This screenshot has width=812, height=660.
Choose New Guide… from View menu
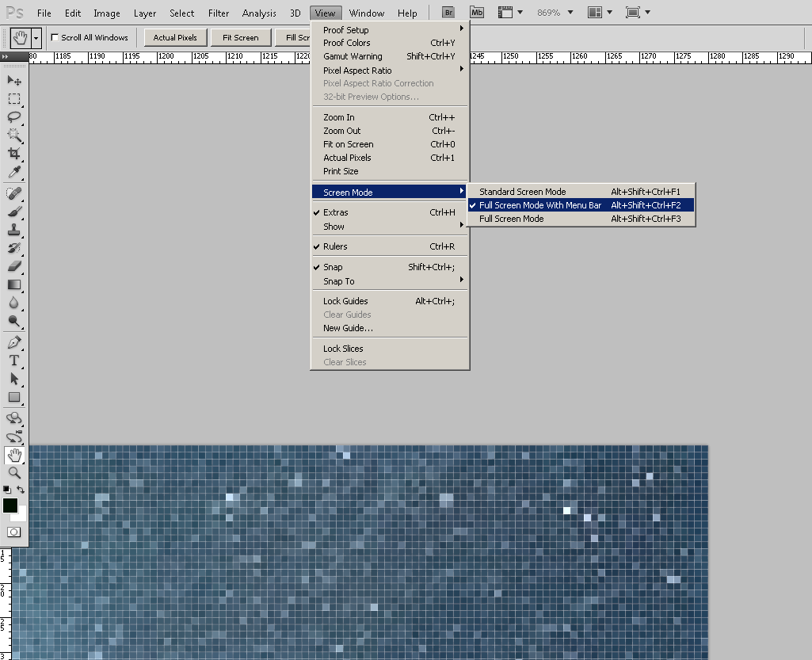390,328
